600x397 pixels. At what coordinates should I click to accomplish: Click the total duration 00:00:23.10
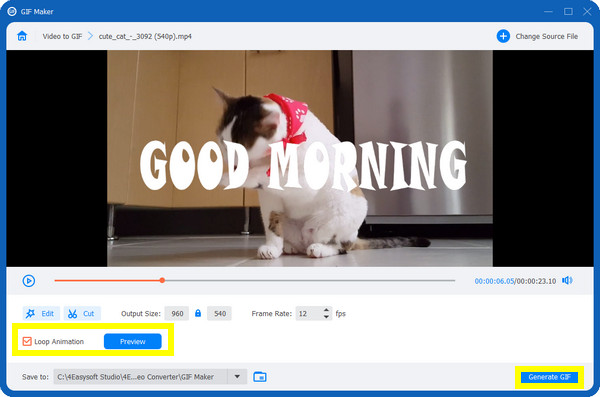(536, 281)
